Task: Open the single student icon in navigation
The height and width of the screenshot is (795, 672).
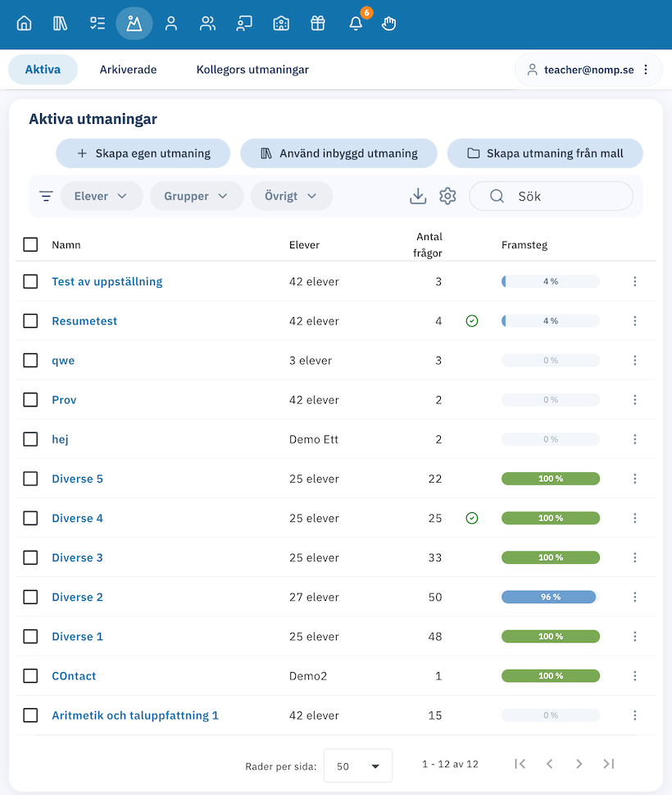Action: (171, 23)
